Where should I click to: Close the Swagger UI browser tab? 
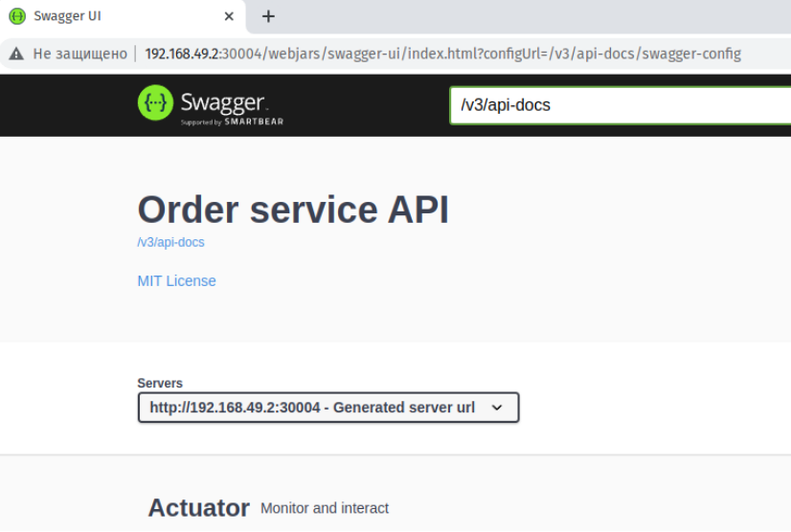(x=229, y=16)
